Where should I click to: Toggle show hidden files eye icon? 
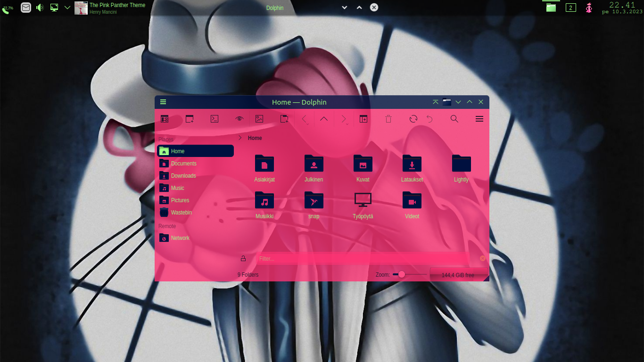(239, 119)
